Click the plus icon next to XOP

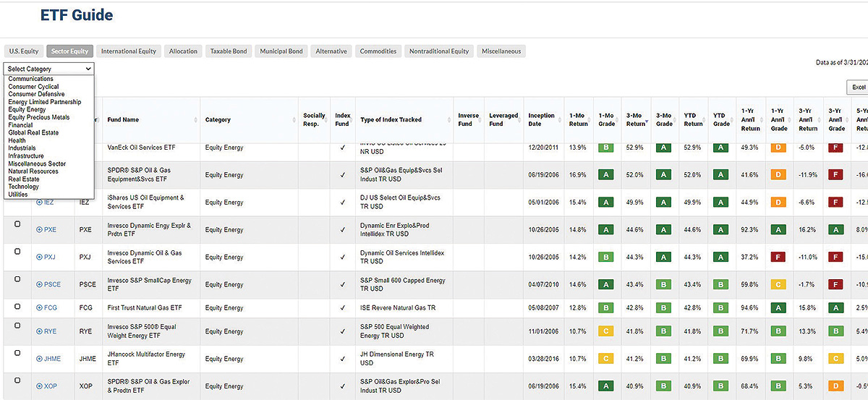(x=39, y=386)
